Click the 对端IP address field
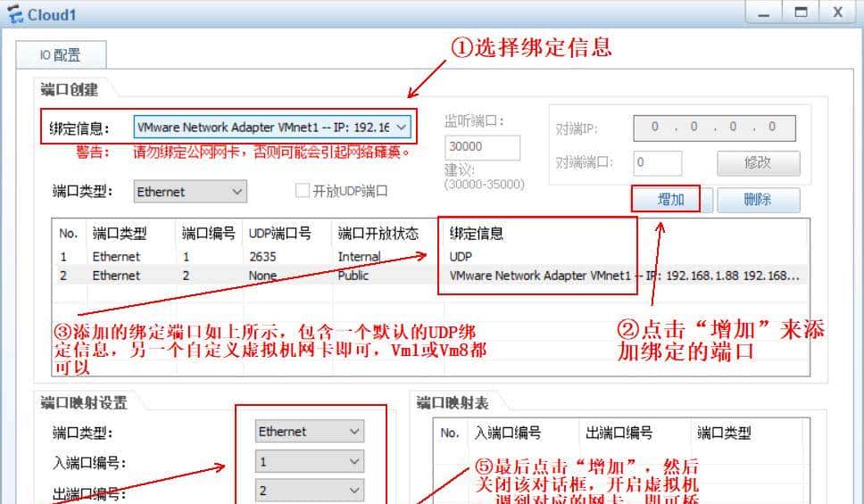Image resolution: width=864 pixels, height=504 pixels. pos(714,128)
